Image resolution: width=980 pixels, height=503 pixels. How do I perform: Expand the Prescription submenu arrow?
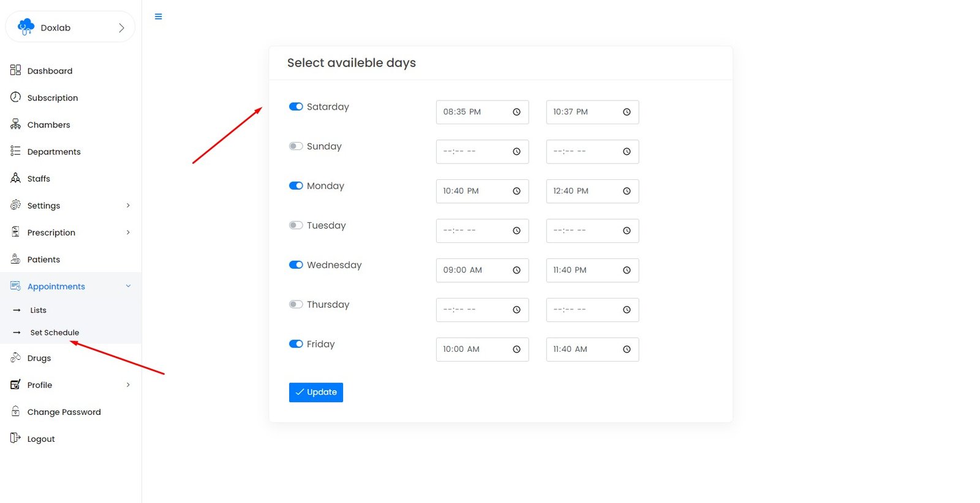pyautogui.click(x=128, y=233)
